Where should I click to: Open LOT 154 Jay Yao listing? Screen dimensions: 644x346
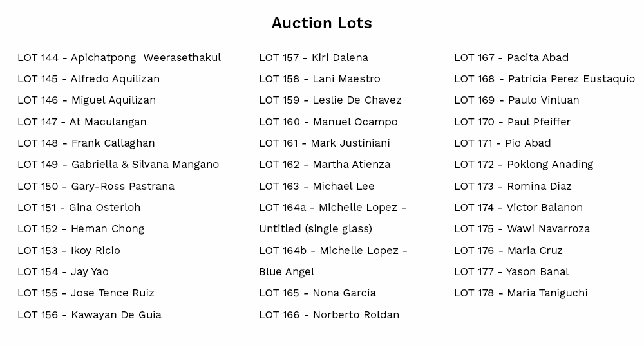pyautogui.click(x=63, y=272)
